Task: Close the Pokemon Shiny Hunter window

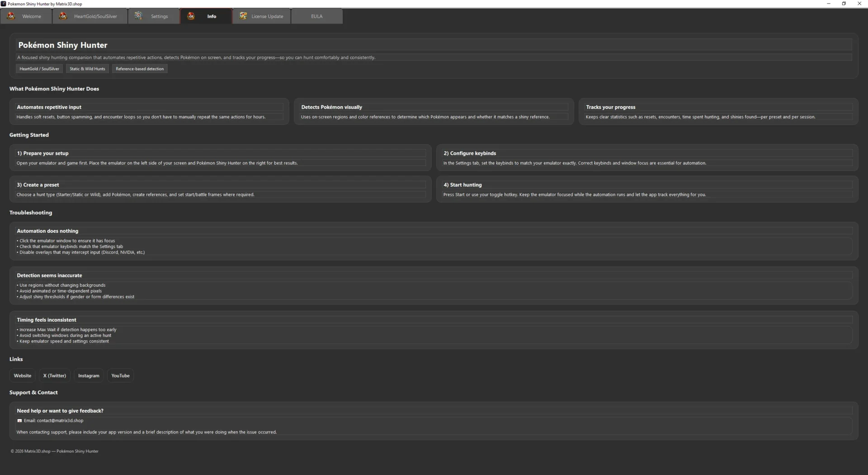Action: click(x=859, y=4)
